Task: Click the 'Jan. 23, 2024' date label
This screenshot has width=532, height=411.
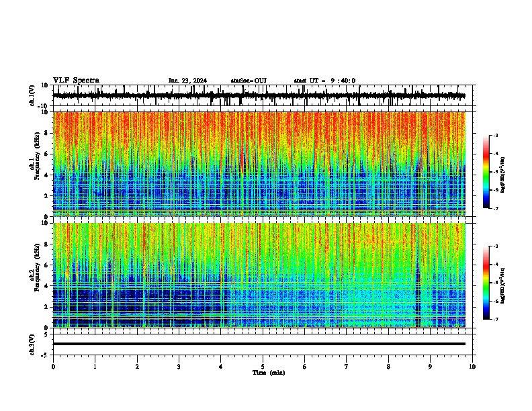Action: [187, 81]
